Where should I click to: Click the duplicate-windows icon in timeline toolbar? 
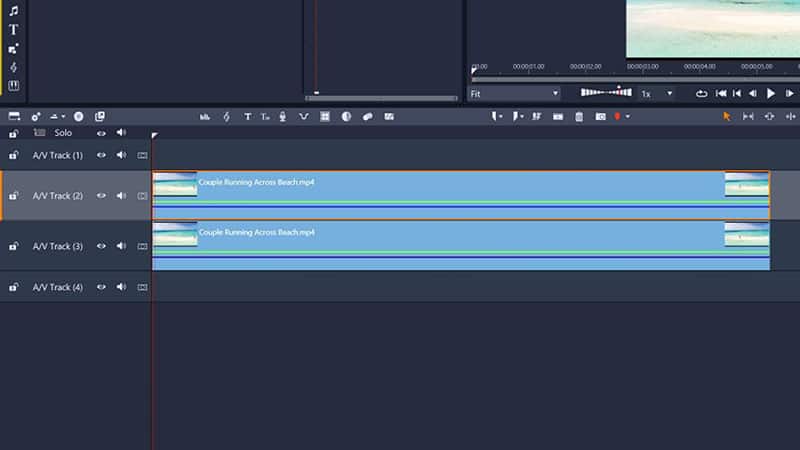coord(99,116)
